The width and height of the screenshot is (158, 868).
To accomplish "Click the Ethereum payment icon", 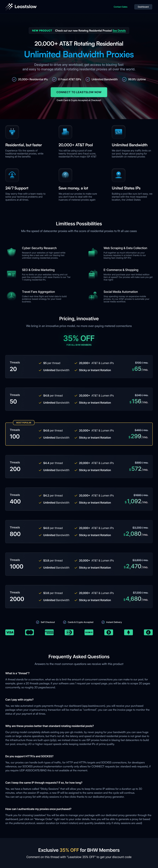I will click(x=128, y=632).
